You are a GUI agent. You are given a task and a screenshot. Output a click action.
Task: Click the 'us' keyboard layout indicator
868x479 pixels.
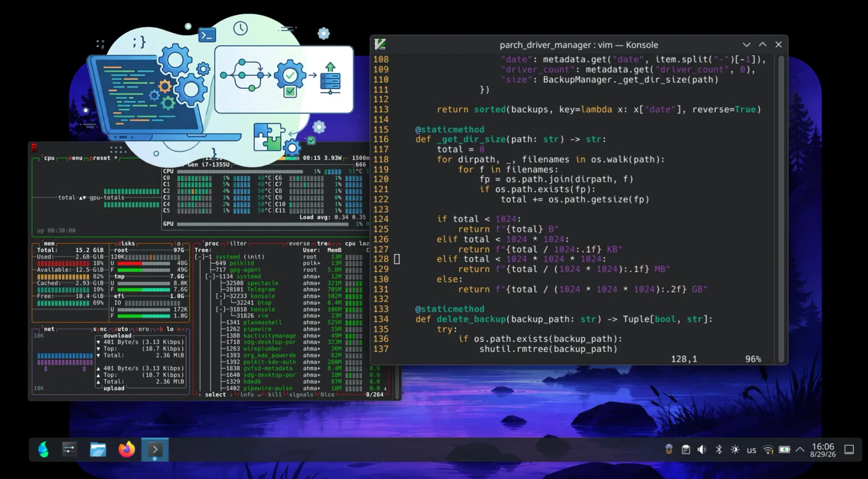coord(751,450)
